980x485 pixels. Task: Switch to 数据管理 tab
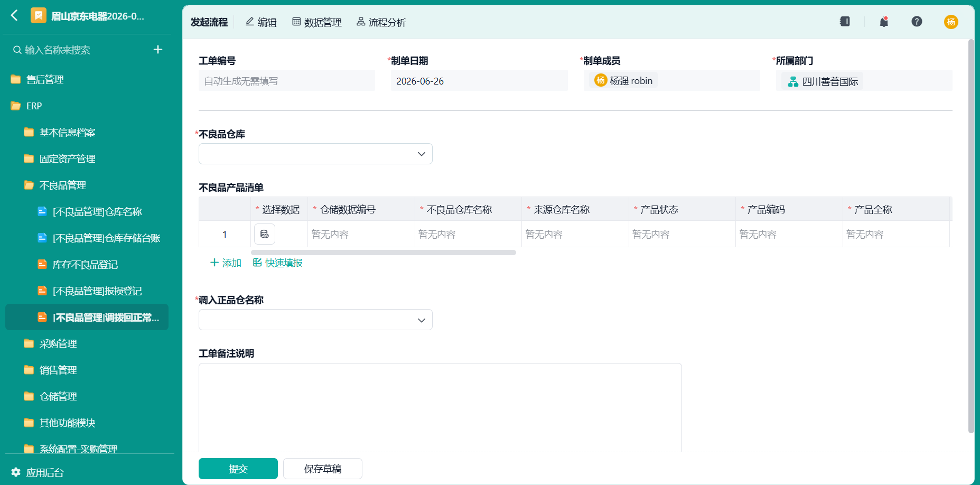317,22
